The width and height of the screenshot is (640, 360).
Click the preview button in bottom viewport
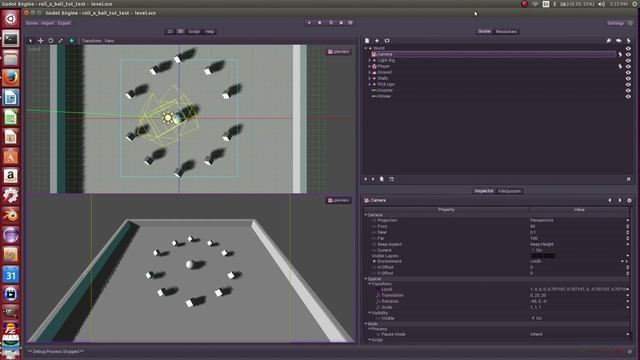(x=338, y=200)
